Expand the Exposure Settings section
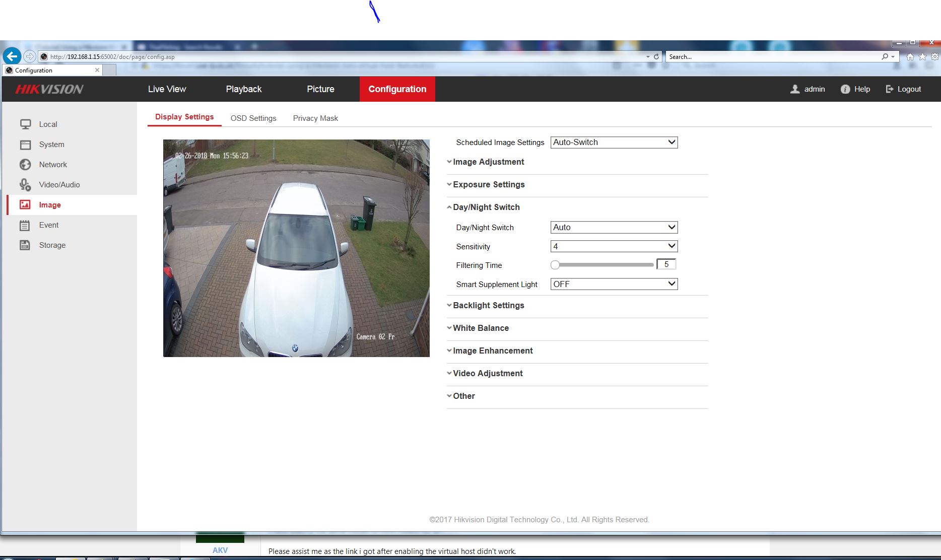Screen dimensions: 941x560 pyautogui.click(x=489, y=185)
